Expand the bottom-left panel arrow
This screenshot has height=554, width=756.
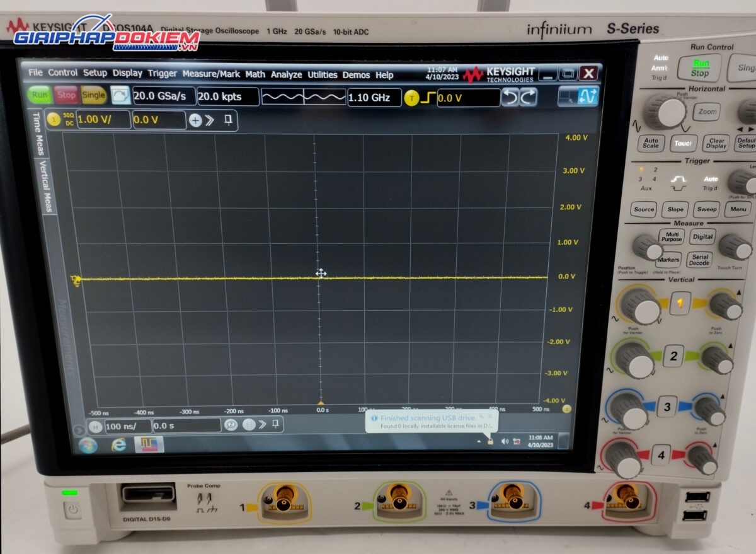tap(79, 430)
